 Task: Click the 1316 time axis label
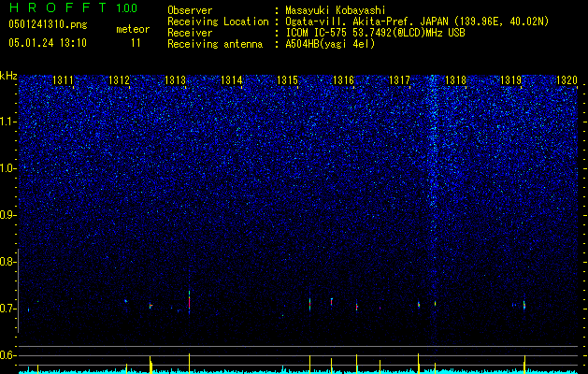(343, 80)
